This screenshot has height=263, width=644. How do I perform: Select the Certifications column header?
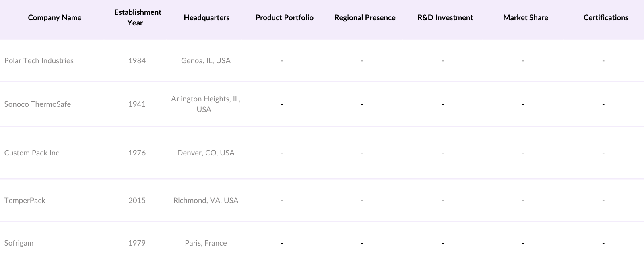[x=606, y=18]
